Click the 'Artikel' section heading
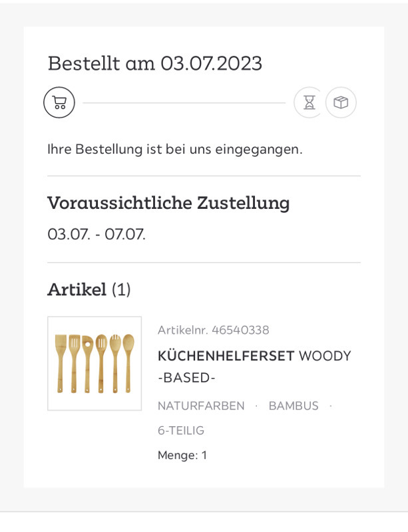 point(77,289)
